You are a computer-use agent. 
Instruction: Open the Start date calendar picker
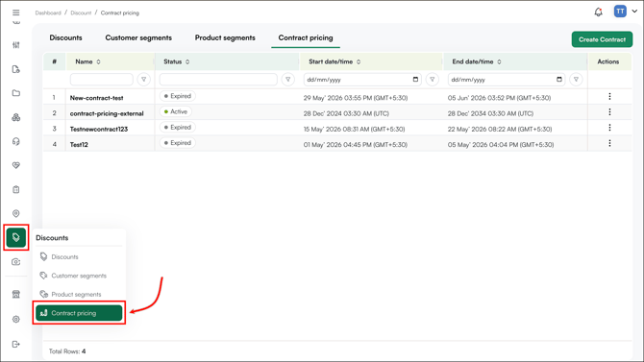point(415,79)
